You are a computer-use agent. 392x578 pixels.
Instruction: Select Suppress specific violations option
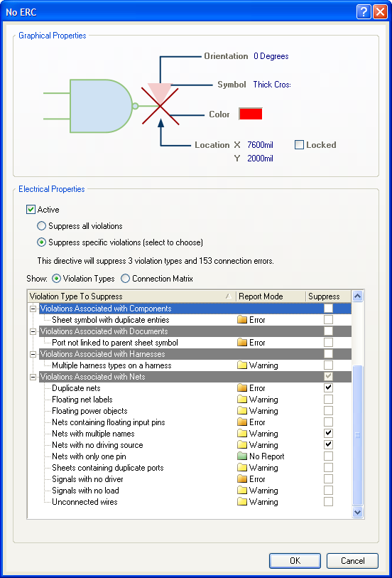point(42,242)
